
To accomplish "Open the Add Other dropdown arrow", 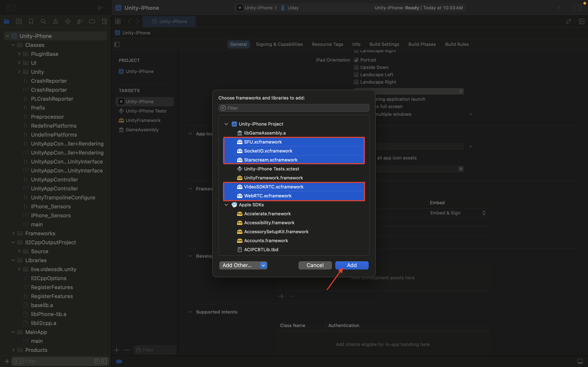I will pyautogui.click(x=263, y=265).
